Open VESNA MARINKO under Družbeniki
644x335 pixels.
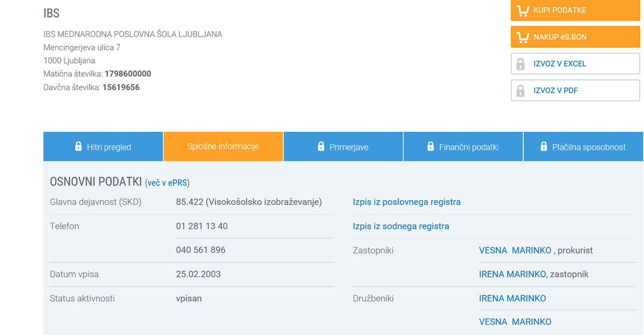click(x=515, y=322)
